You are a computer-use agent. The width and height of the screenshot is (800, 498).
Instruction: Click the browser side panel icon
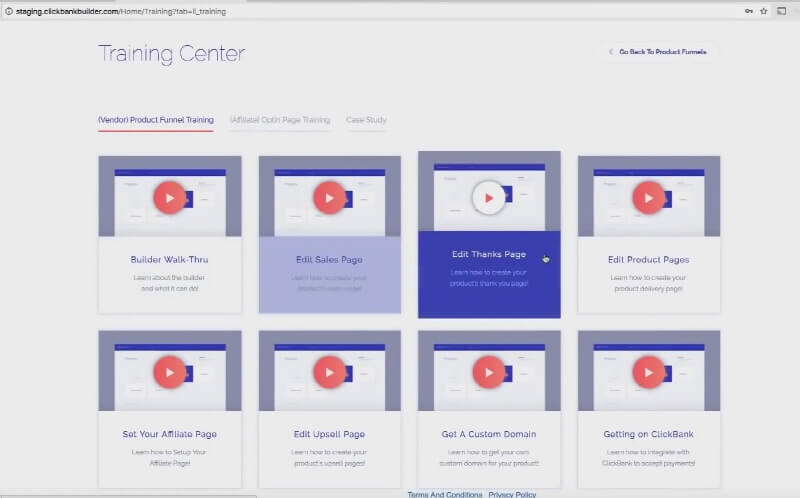pos(782,11)
